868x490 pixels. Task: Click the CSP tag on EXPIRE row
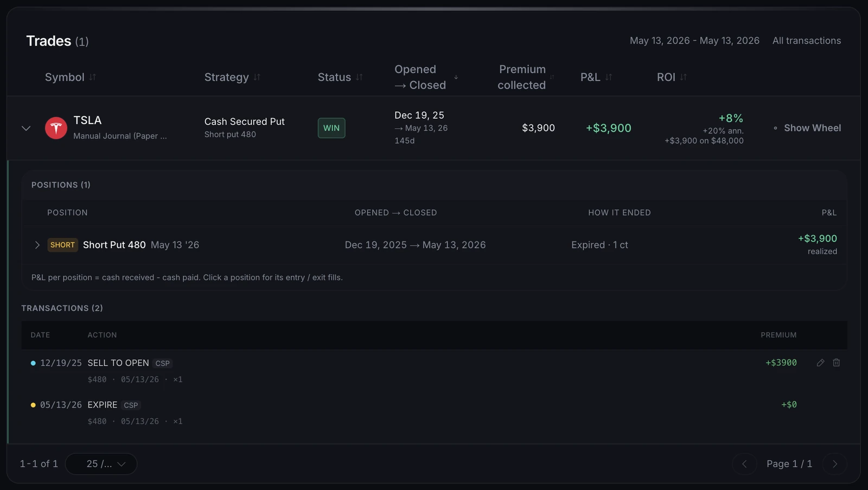click(x=131, y=405)
